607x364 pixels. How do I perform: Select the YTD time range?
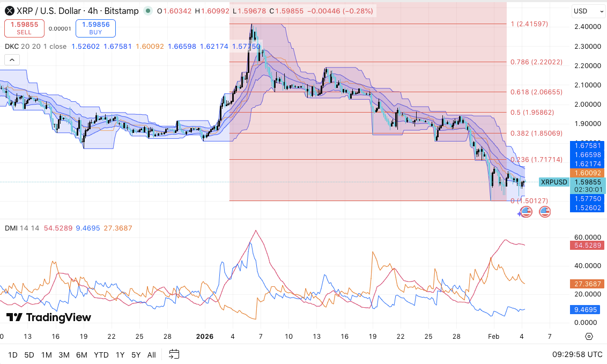coord(101,354)
